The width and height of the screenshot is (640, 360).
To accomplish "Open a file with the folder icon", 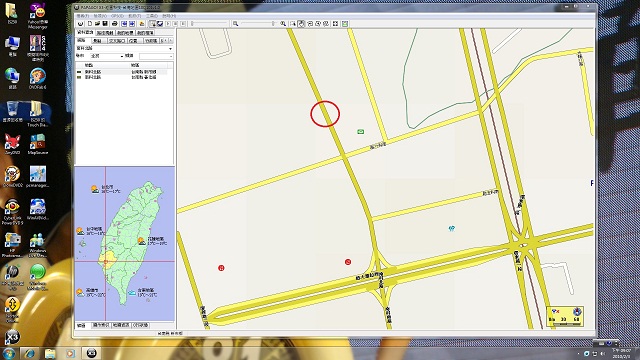I will click(x=98, y=24).
